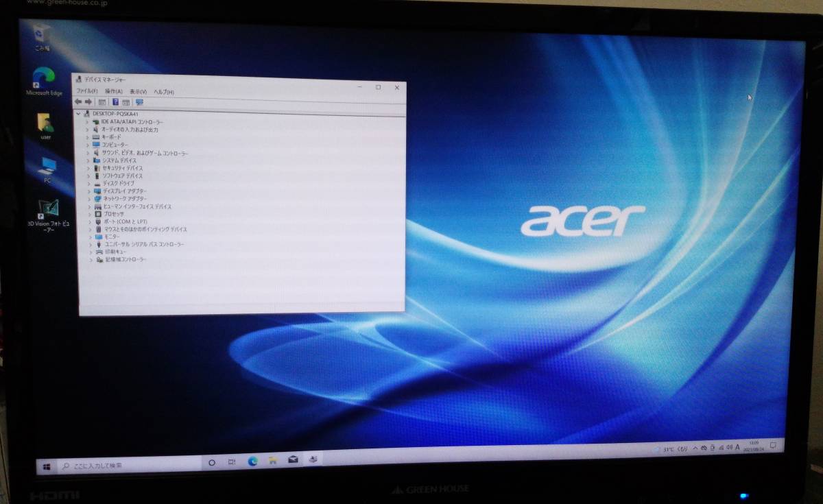Viewport: 823px width, 504px height.
Task: Open the Mail app from the taskbar
Action: click(x=293, y=459)
